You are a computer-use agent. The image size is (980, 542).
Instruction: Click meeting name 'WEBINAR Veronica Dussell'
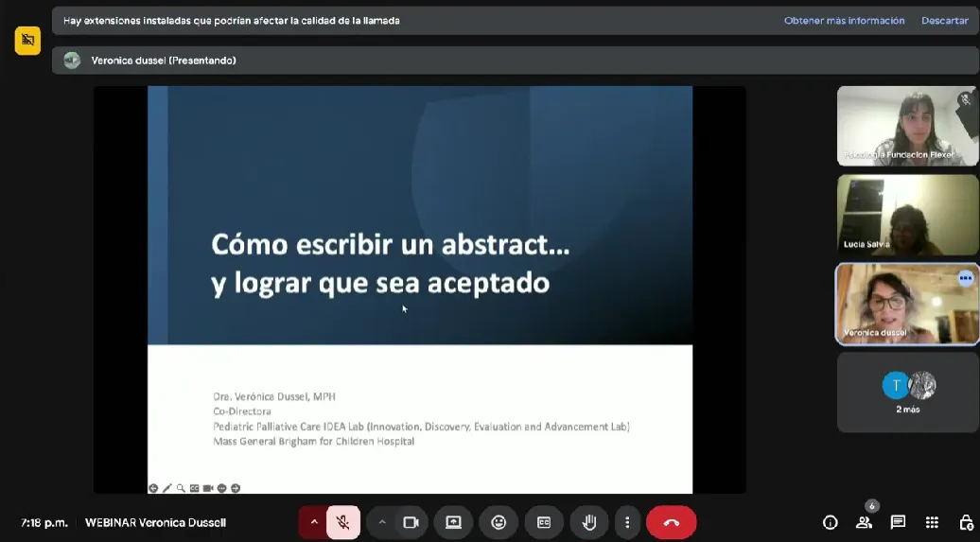(x=156, y=523)
